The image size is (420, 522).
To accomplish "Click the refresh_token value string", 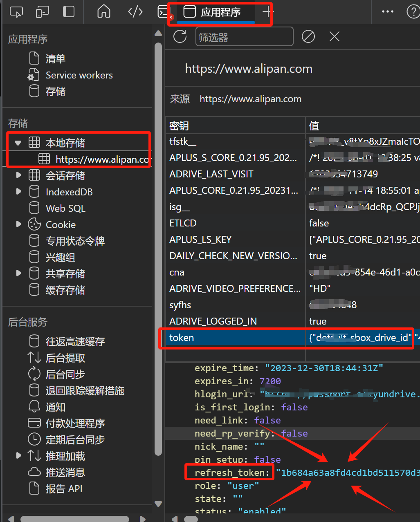I will click(348, 473).
